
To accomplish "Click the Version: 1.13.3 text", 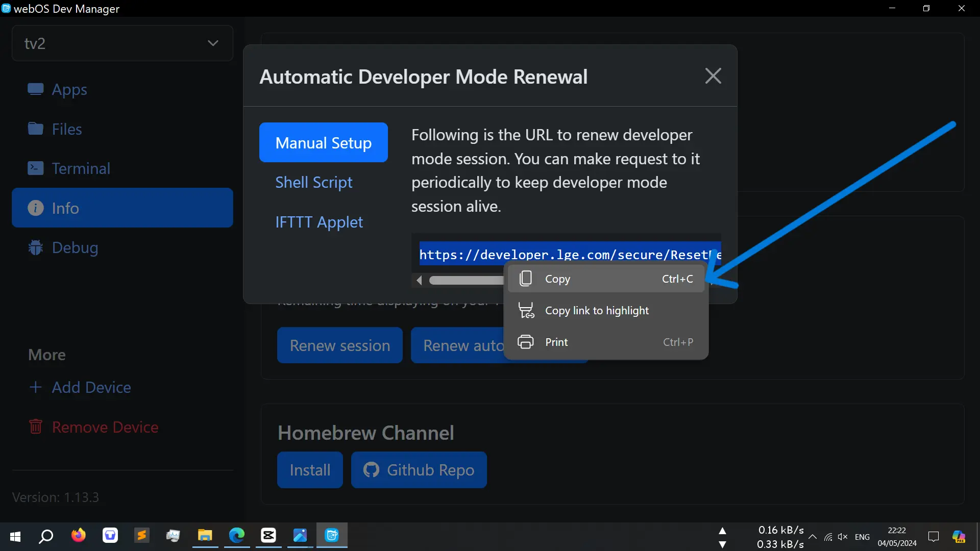I will tap(56, 497).
